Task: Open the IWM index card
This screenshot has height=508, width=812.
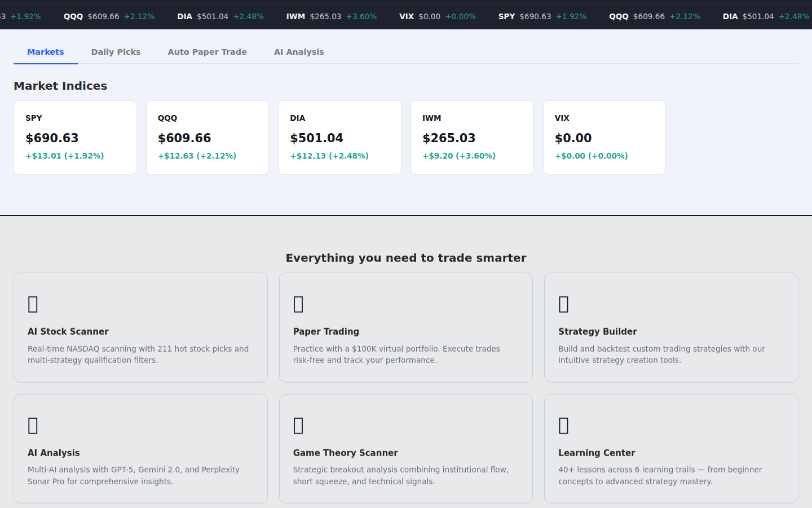Action: 472,137
